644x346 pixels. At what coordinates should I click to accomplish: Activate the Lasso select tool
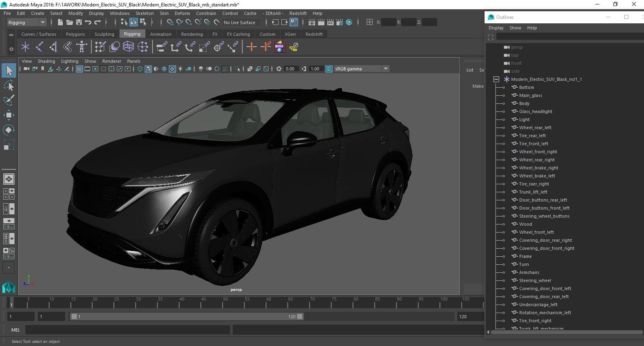(x=8, y=85)
